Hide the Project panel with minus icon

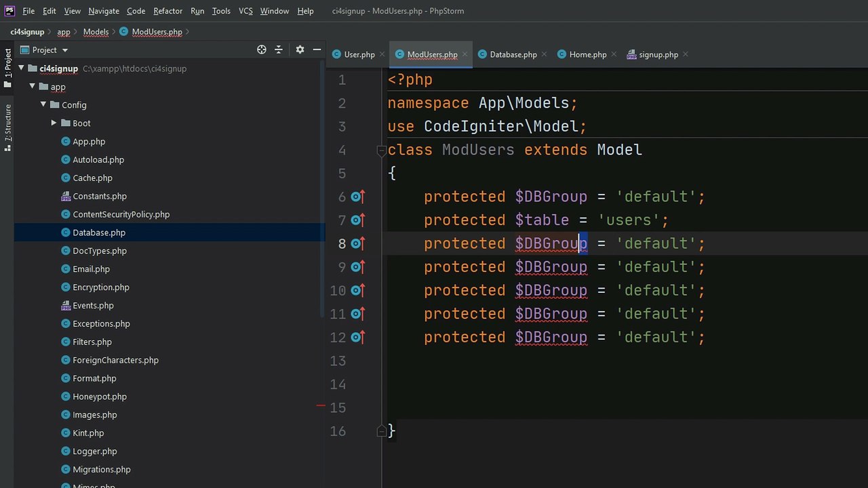[x=317, y=49]
